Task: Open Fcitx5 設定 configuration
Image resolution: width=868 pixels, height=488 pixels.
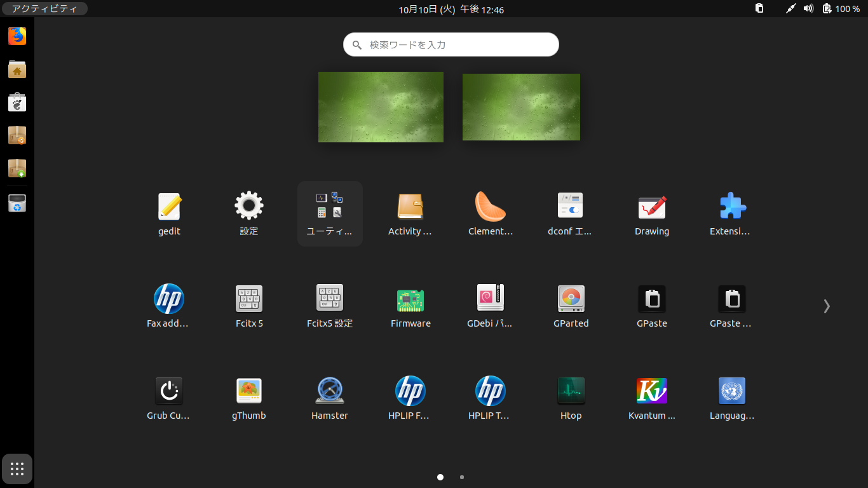Action: tap(330, 306)
